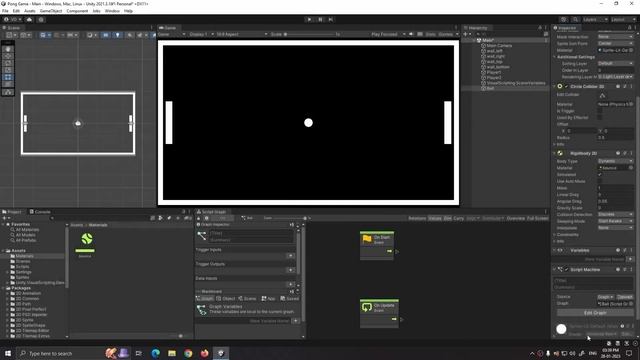The width and height of the screenshot is (640, 360).
Task: Toggle the Use Auto Mass checkbox
Action: [600, 181]
